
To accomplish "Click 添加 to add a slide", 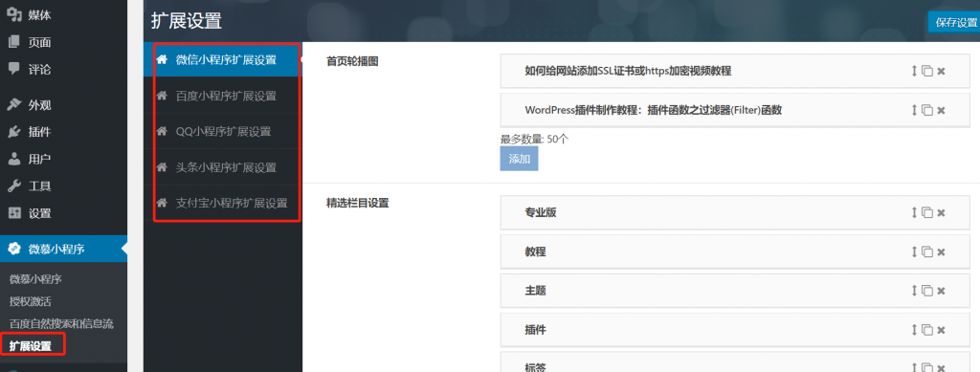I will [x=519, y=159].
